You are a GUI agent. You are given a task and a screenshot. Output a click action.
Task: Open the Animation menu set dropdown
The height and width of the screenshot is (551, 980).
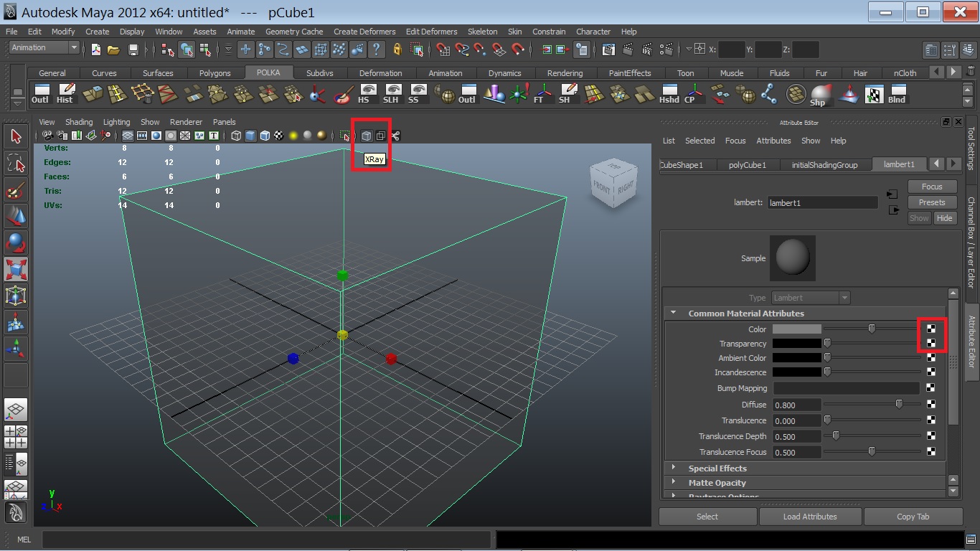click(44, 47)
